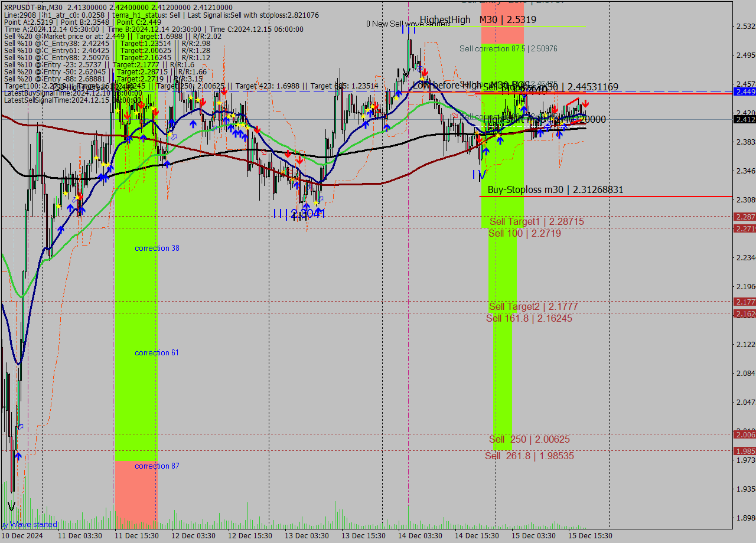Click the '14 Dec 15:30' time axis label
Image resolution: width=756 pixels, height=543 pixels.
[x=477, y=536]
